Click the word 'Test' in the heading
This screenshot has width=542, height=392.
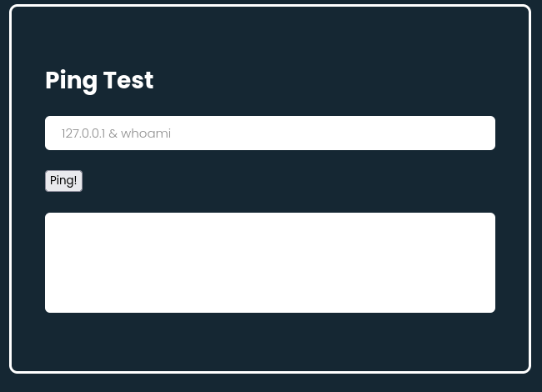coord(129,80)
